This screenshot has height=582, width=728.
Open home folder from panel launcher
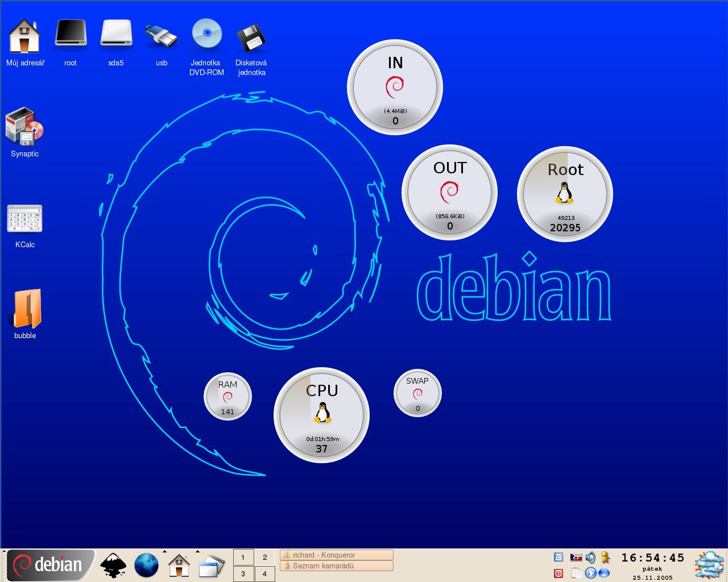click(179, 565)
